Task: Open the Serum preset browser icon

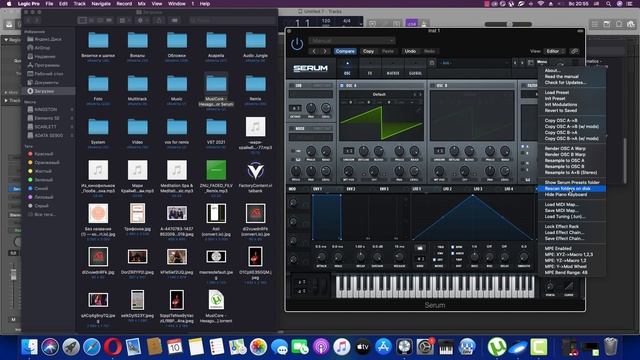Action: [531, 62]
